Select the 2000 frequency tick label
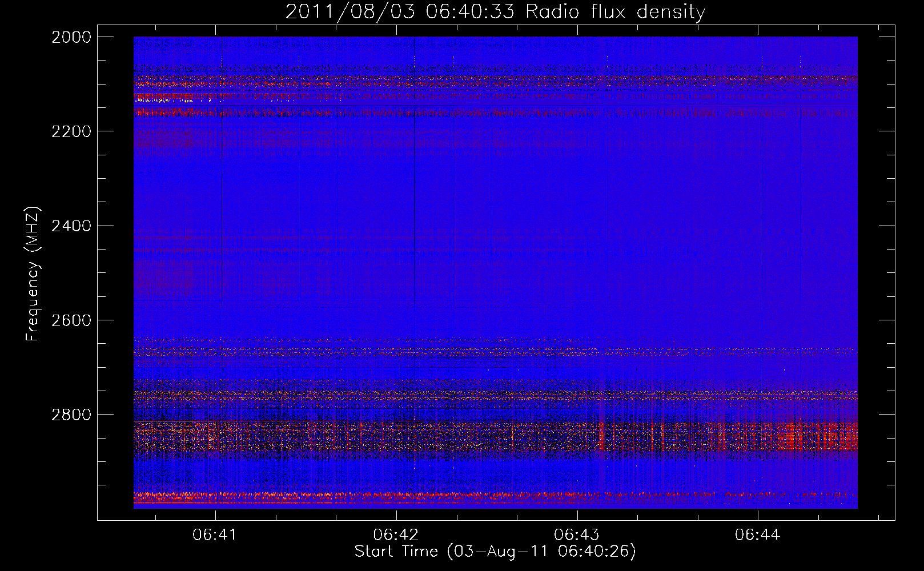Viewport: 924px width, 571px height. point(71,37)
